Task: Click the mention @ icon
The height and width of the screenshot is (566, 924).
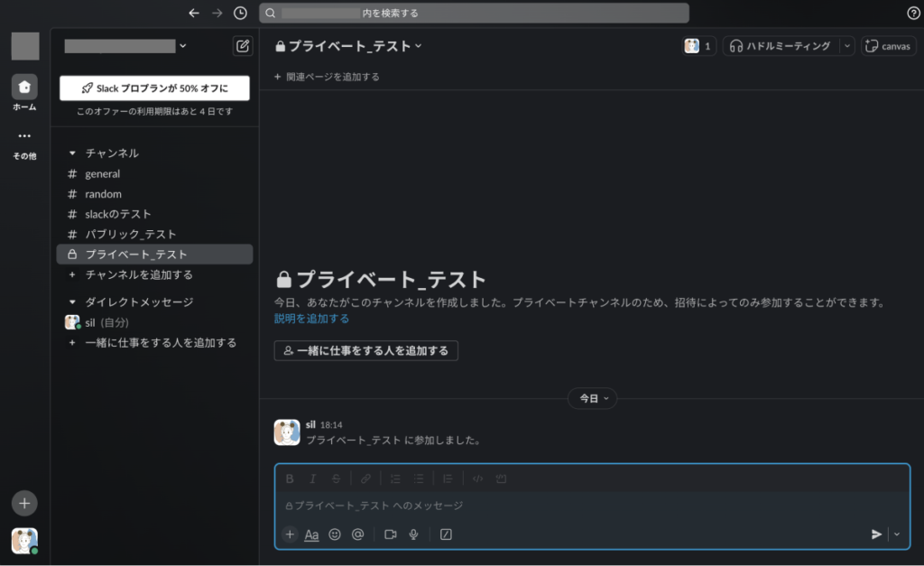Action: tap(357, 534)
